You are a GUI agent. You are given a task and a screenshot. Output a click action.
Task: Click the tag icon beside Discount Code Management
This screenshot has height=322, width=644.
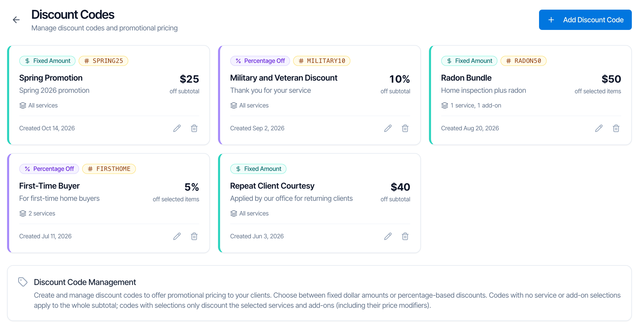coord(23,282)
